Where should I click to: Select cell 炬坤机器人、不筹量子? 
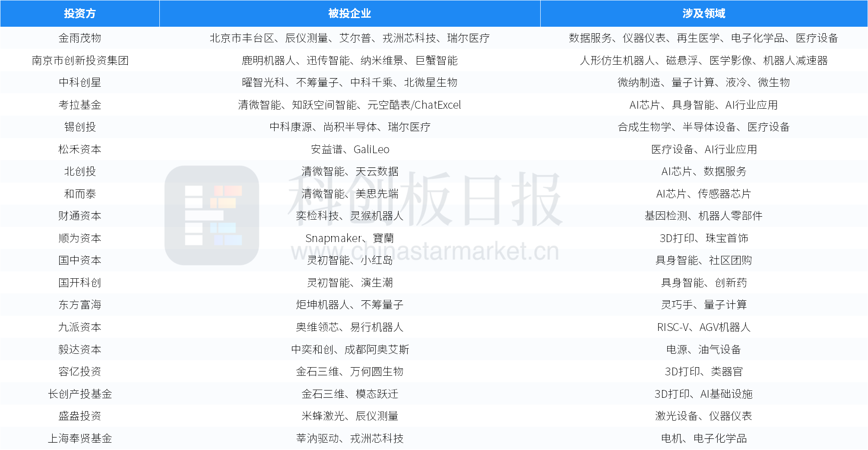click(x=350, y=305)
